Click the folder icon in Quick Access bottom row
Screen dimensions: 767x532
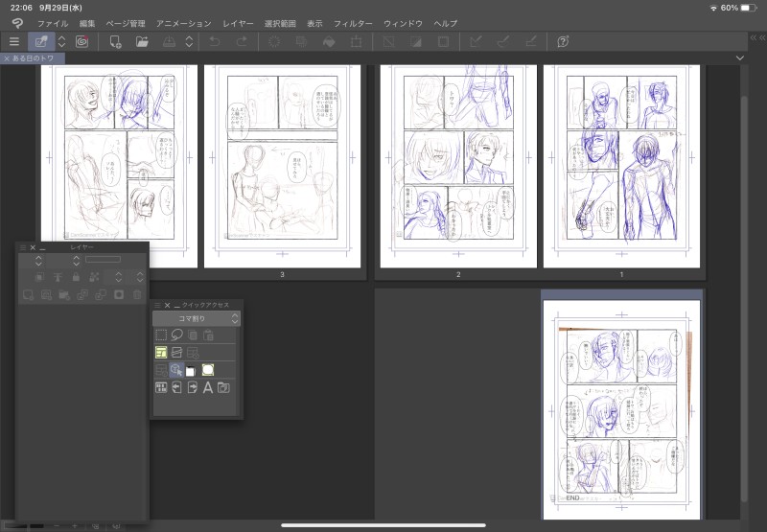(x=223, y=388)
